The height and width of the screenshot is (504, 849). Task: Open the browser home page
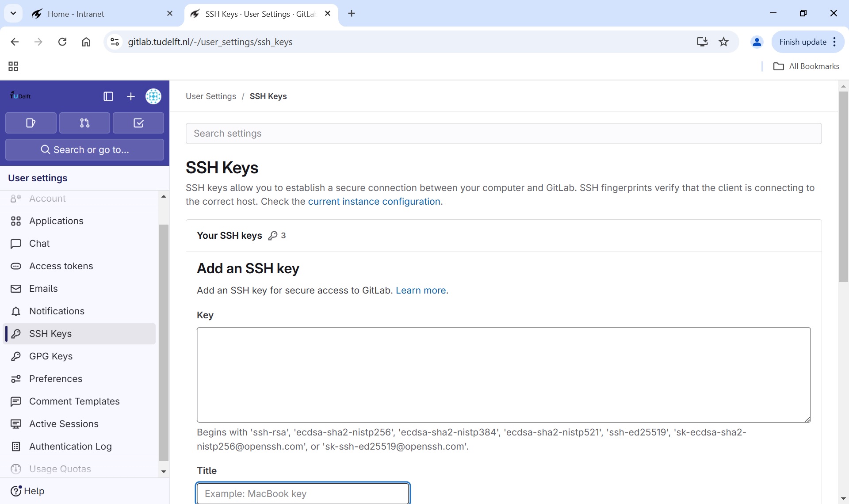[x=86, y=42]
